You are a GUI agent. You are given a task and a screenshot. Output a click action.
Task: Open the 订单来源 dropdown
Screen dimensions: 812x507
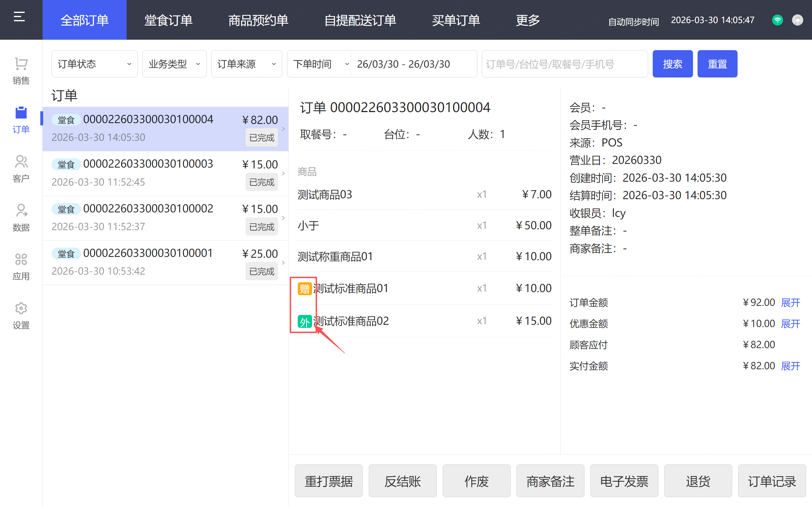(x=246, y=64)
